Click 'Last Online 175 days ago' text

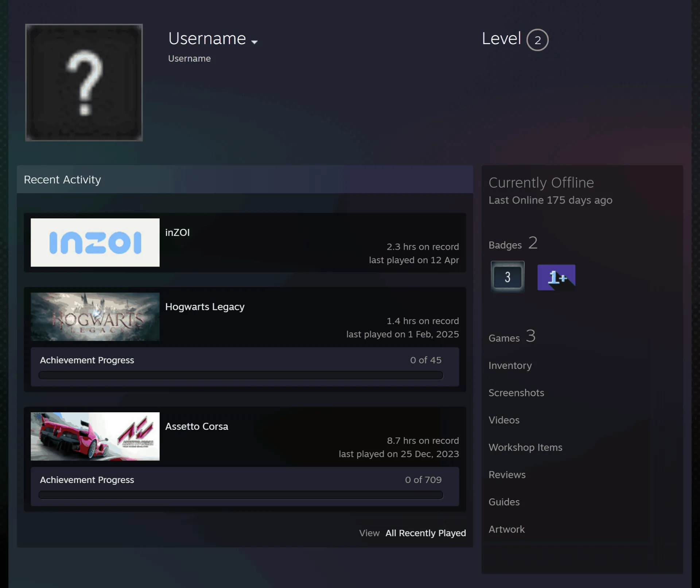click(551, 200)
